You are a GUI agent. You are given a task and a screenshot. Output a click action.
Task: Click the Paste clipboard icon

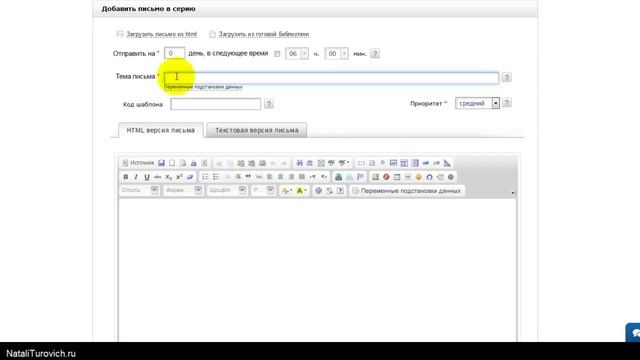pos(241,163)
